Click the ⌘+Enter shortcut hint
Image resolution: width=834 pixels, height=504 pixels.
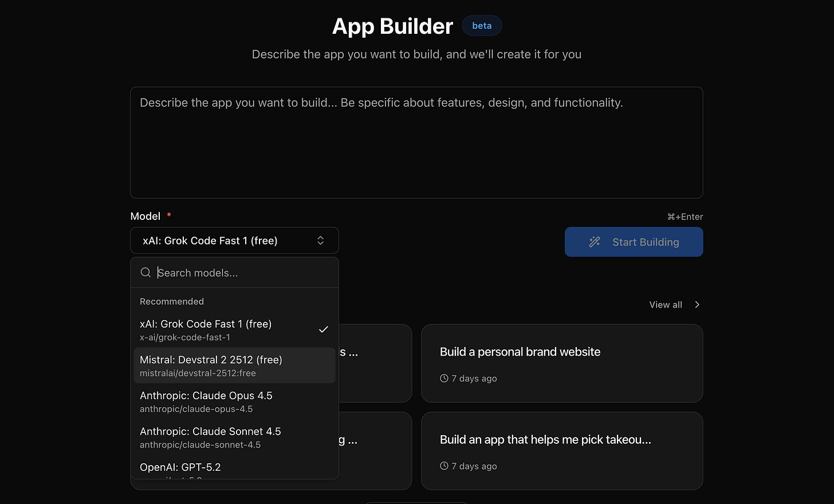pos(684,216)
